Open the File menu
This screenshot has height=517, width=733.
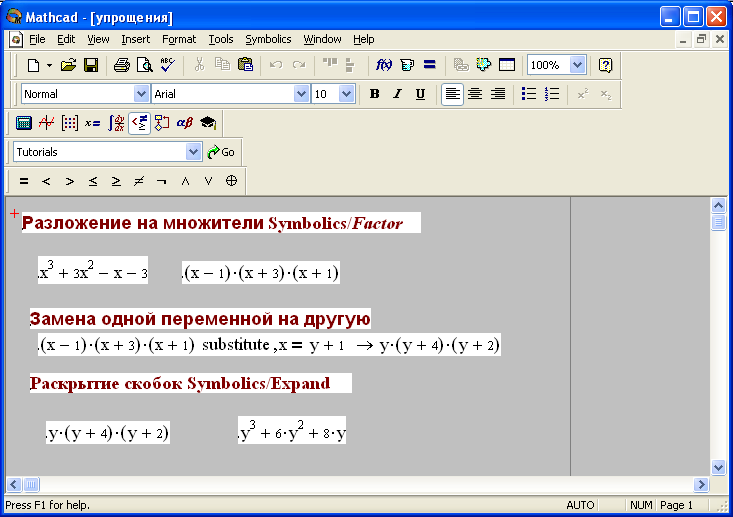(37, 39)
